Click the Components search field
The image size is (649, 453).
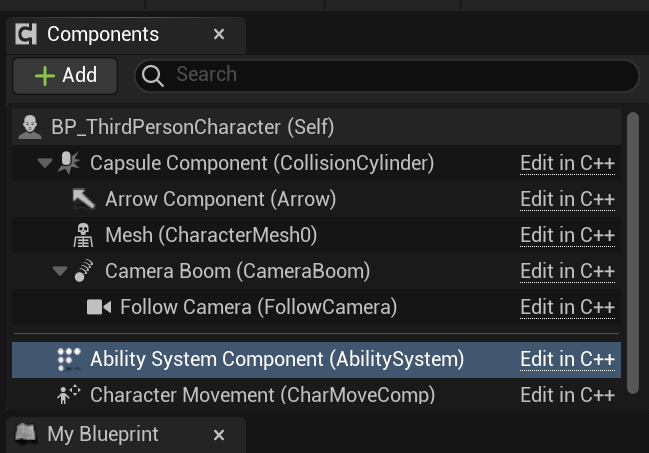click(x=400, y=75)
